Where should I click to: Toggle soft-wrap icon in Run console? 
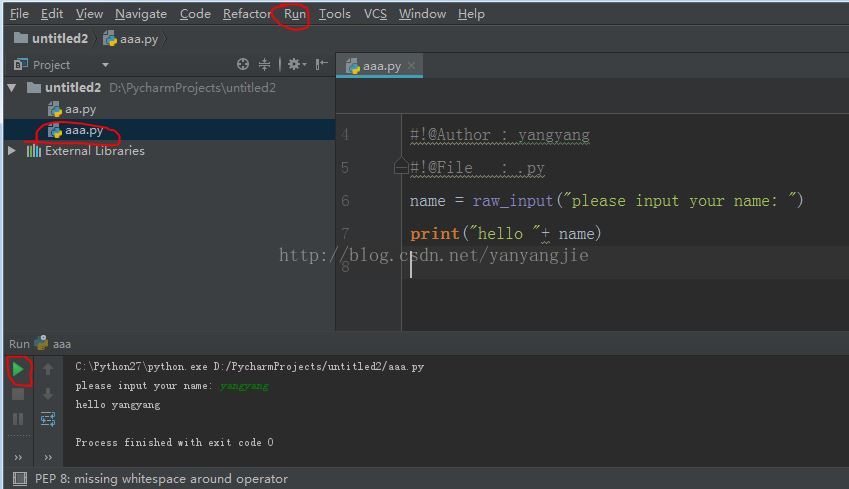point(48,419)
